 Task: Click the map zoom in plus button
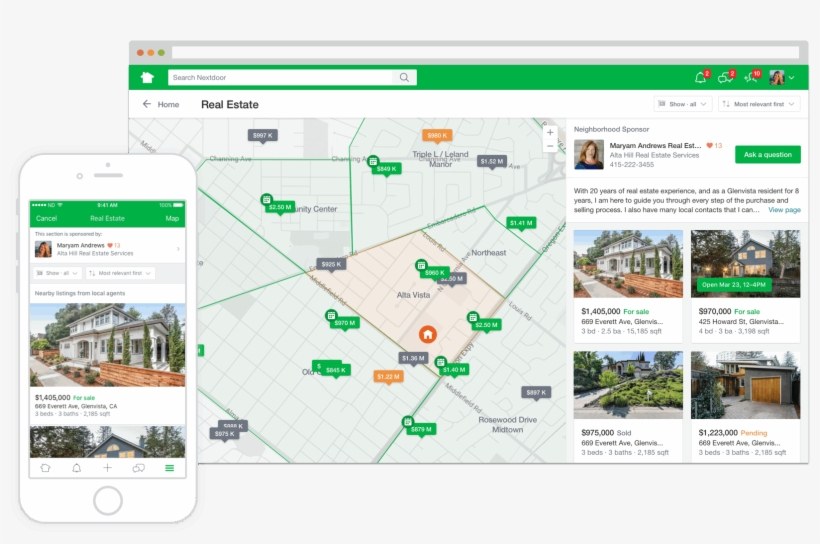pyautogui.click(x=549, y=133)
